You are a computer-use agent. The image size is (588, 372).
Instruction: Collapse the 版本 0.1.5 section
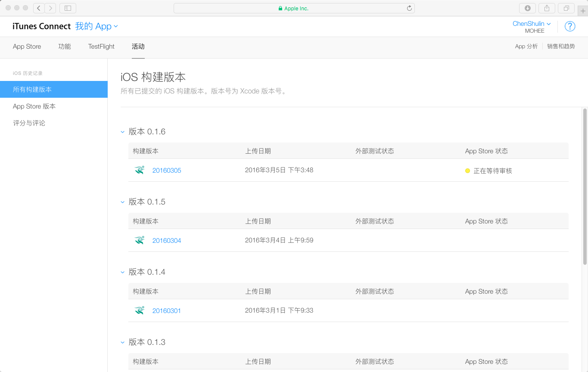122,202
